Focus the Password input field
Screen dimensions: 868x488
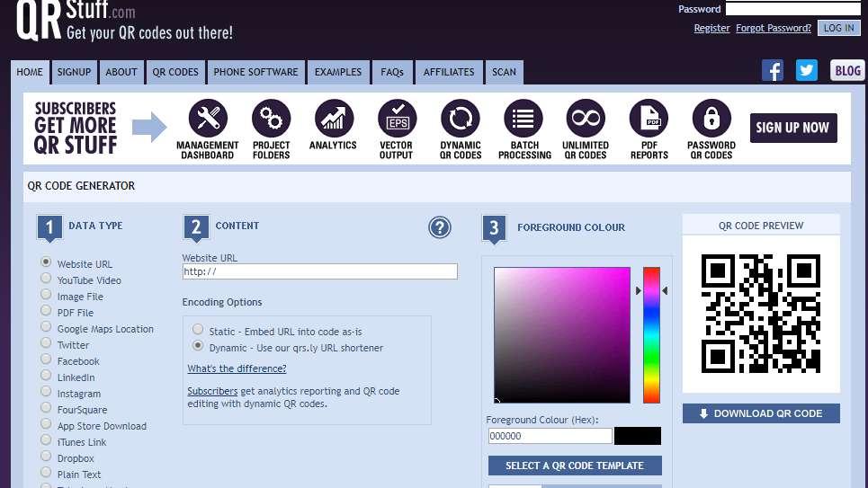pyautogui.click(x=792, y=8)
